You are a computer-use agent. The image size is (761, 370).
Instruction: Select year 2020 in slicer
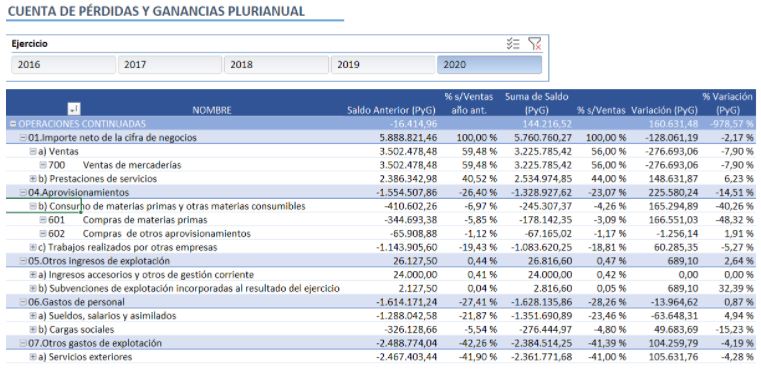tap(489, 65)
